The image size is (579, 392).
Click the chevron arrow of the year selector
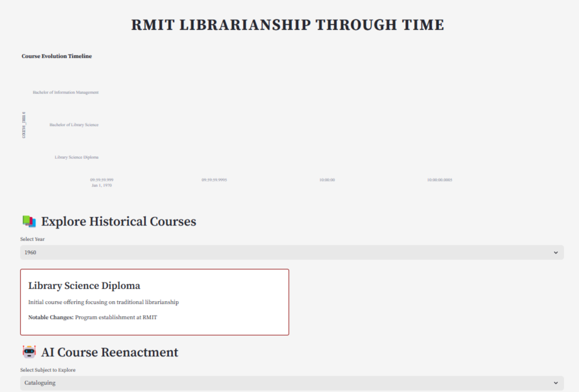click(x=556, y=253)
